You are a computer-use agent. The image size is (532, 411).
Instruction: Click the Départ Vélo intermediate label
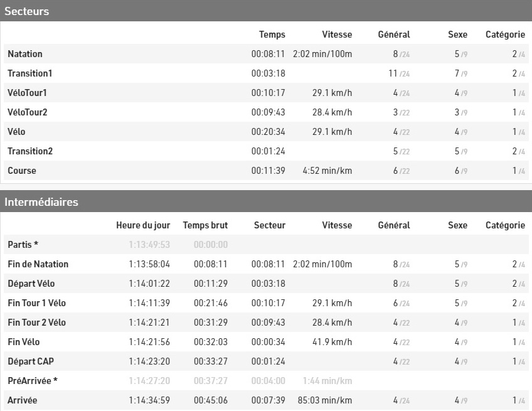pyautogui.click(x=31, y=284)
